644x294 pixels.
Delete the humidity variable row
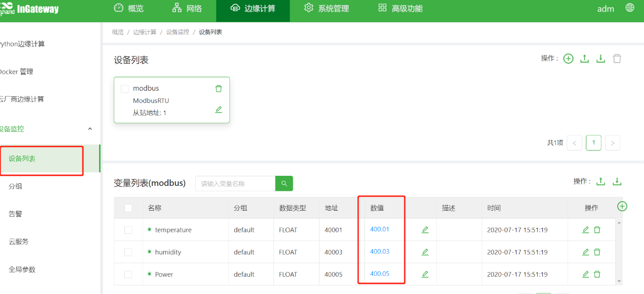tap(597, 252)
